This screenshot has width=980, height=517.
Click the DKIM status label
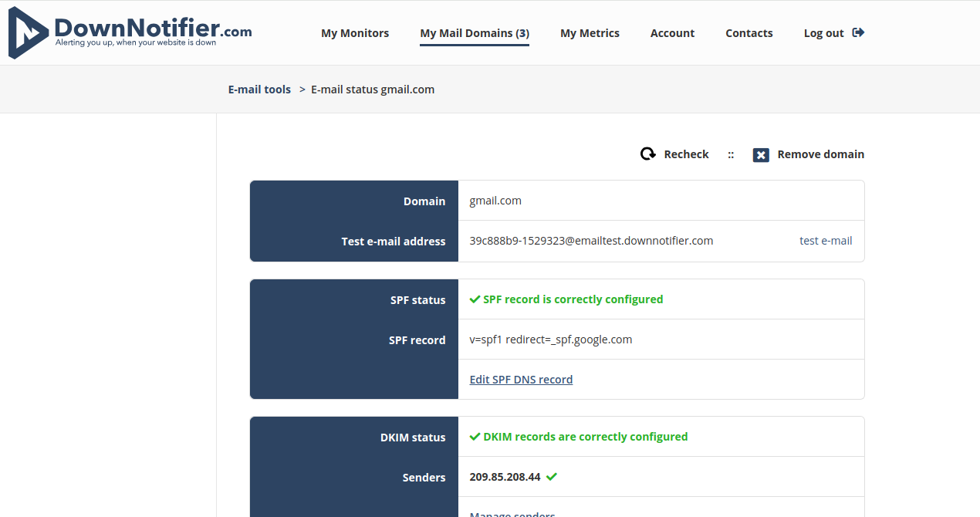point(413,438)
